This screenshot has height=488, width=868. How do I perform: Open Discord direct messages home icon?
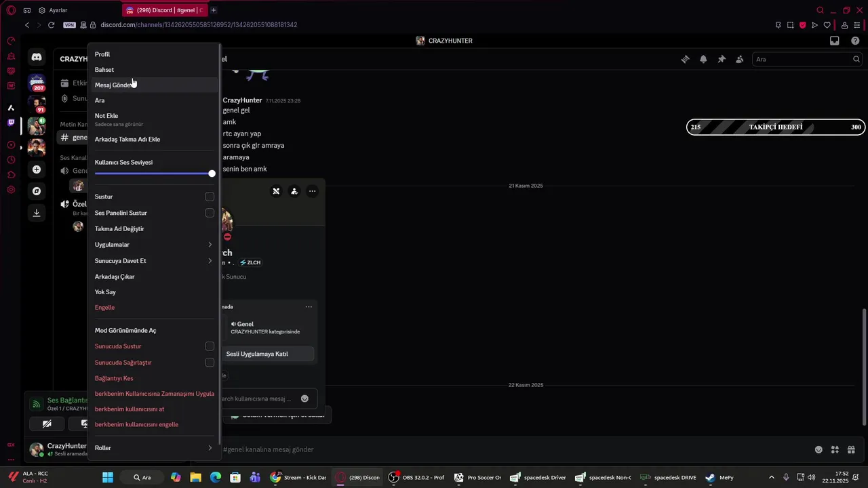(37, 58)
